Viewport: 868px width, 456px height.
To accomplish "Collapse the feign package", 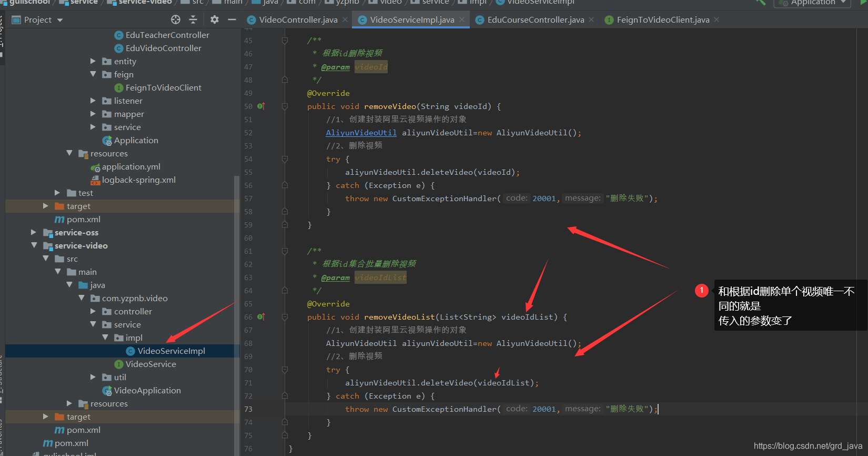I will [93, 74].
